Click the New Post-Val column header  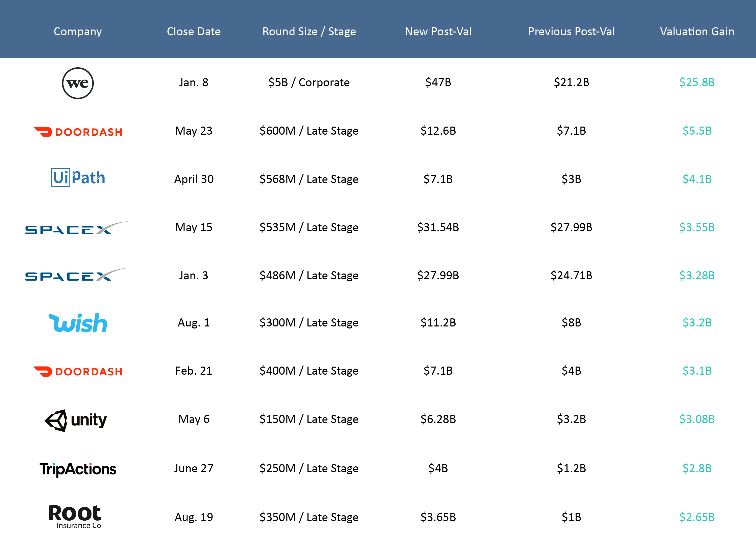point(438,31)
